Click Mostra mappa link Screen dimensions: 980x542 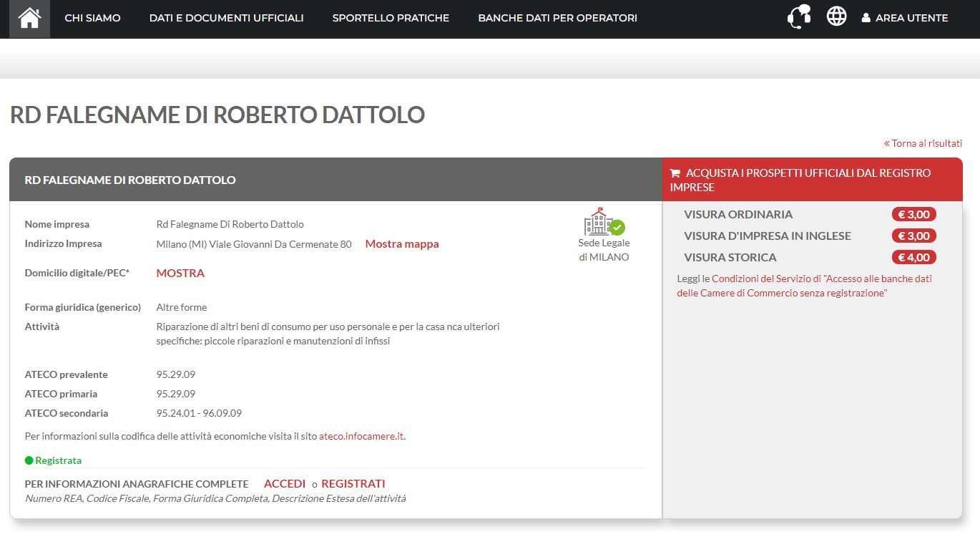tap(402, 244)
